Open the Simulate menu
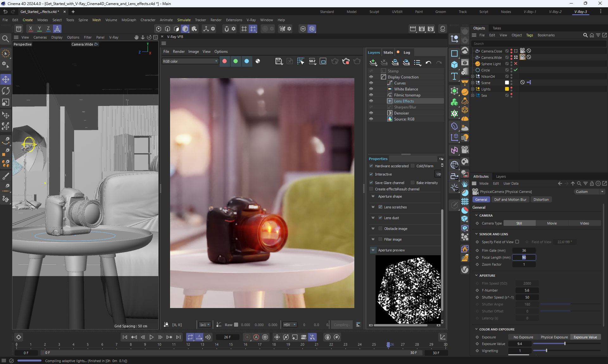Viewport: 608px width, 364px height. [x=184, y=20]
